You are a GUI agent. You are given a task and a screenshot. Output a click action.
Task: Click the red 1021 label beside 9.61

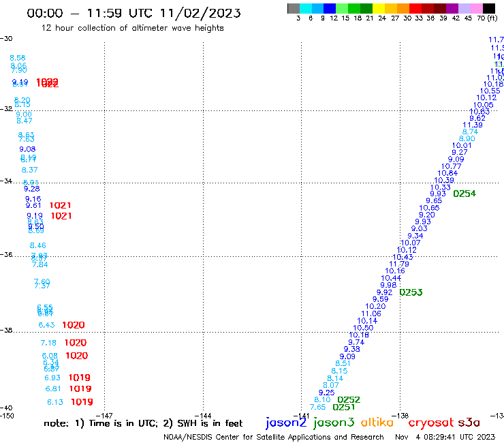pos(61,205)
